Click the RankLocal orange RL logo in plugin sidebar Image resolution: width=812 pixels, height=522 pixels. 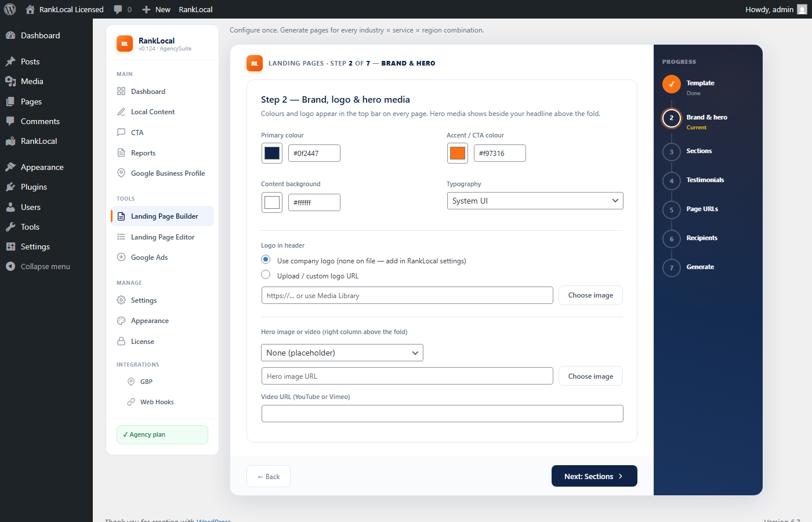(x=125, y=43)
